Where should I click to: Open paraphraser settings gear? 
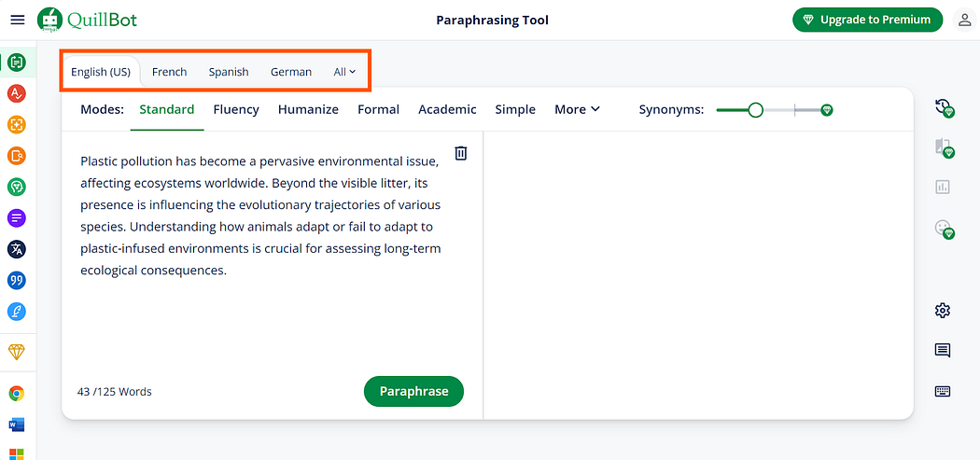943,310
